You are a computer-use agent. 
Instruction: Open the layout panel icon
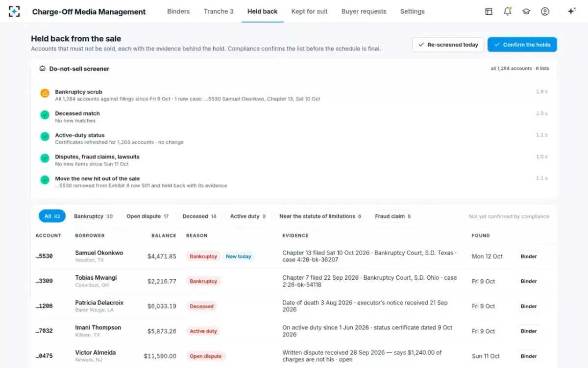[489, 11]
